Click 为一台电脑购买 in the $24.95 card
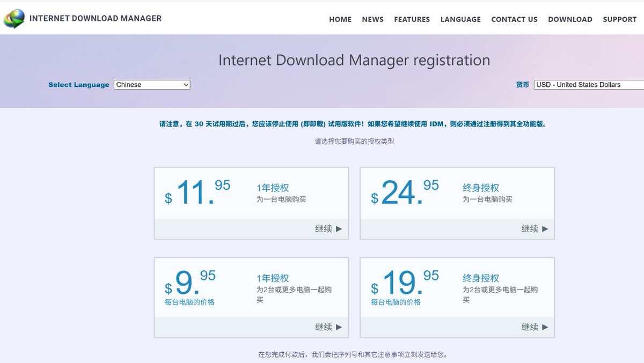Image resolution: width=644 pixels, height=363 pixels. (487, 199)
